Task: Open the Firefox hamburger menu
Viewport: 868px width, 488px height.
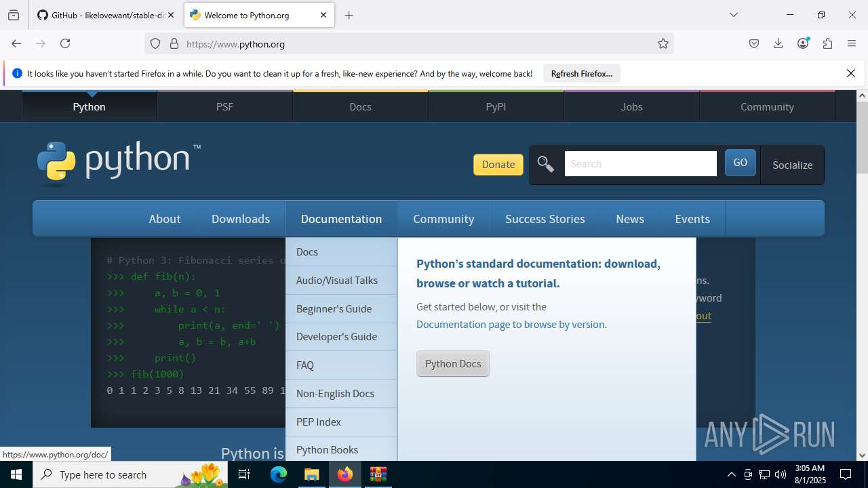Action: pos(852,43)
